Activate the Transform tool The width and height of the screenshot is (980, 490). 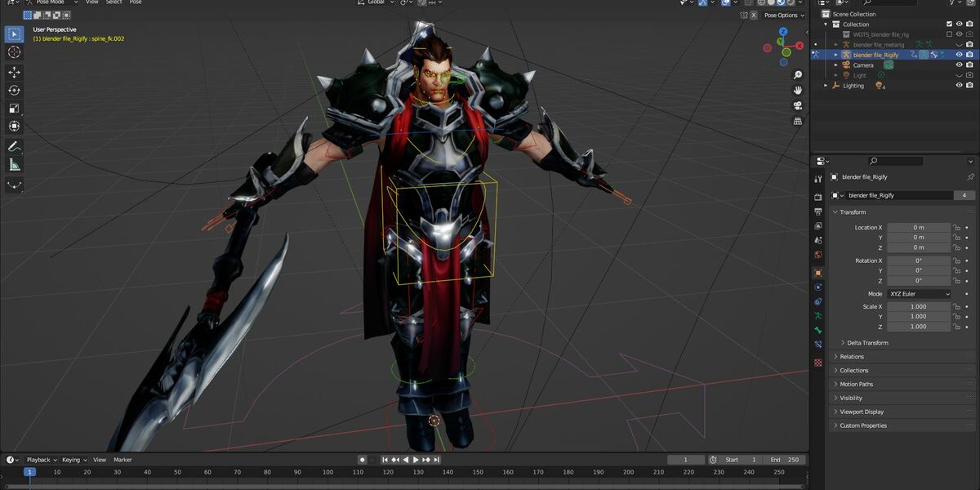click(x=14, y=126)
